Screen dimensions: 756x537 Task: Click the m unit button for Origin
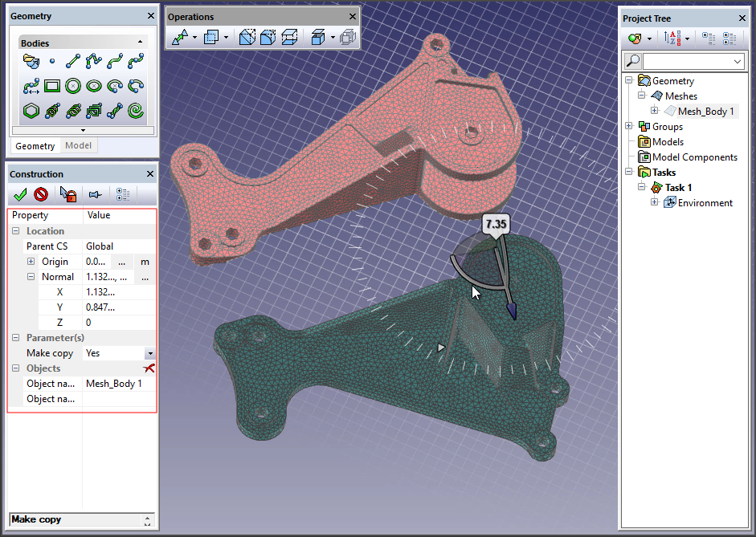click(x=145, y=262)
